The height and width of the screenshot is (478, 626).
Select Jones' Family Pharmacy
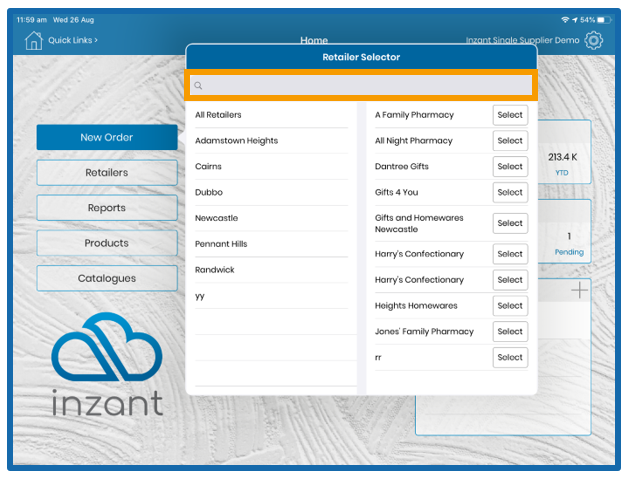(510, 331)
